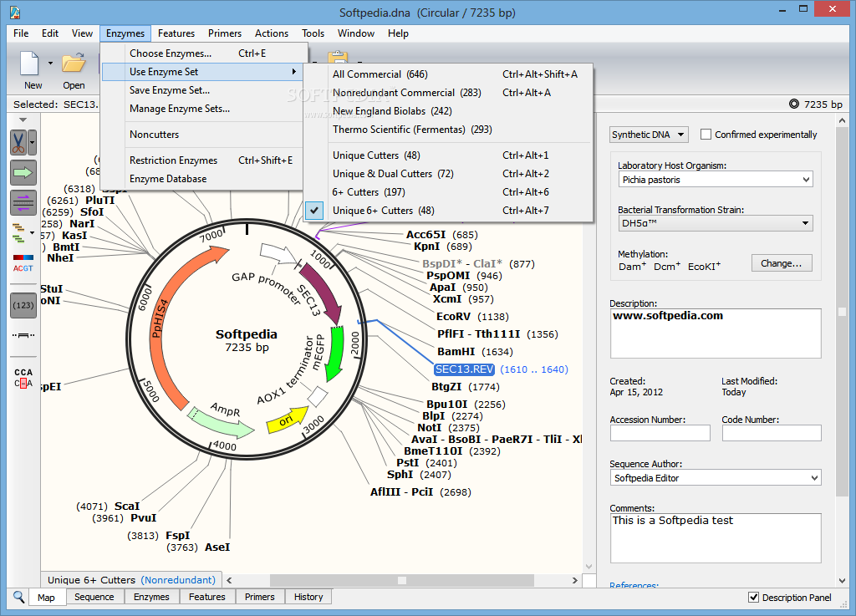Click the magnifier search icon bottom-left

(18, 596)
